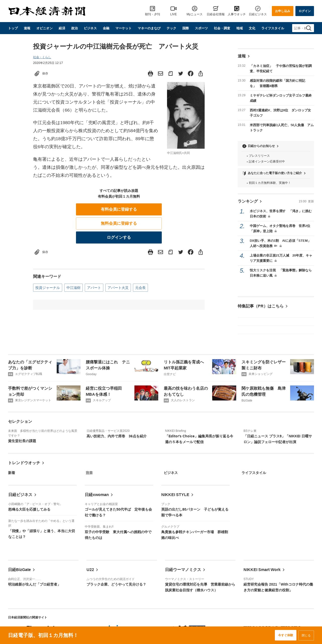Click the top email share icon
The image size is (322, 644).
pyautogui.click(x=160, y=73)
